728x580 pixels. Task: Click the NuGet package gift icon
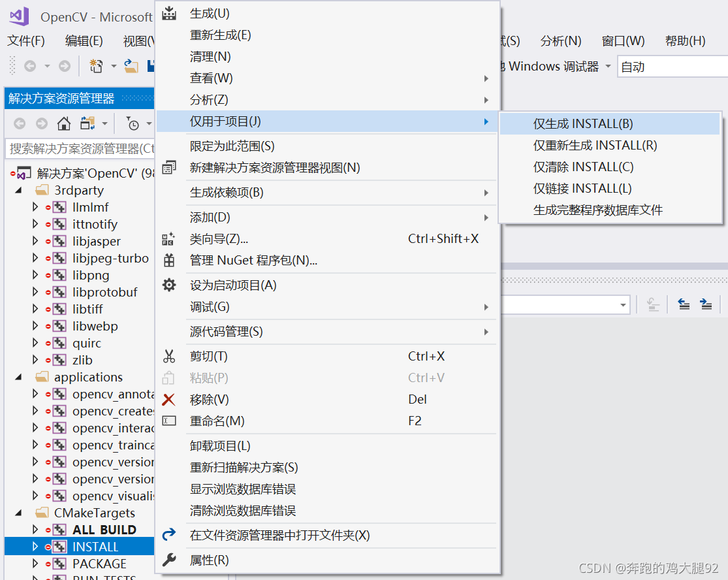pos(169,260)
